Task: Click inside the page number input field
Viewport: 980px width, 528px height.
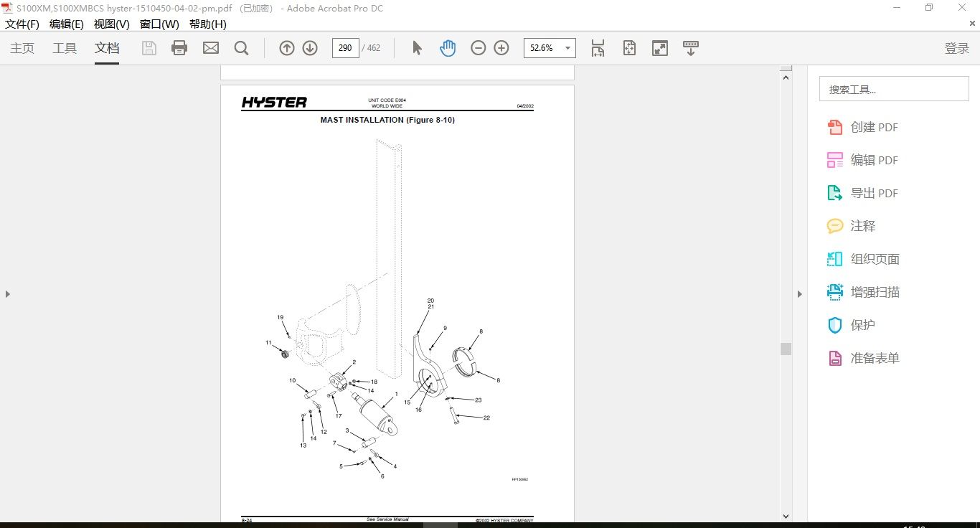Action: [x=345, y=47]
